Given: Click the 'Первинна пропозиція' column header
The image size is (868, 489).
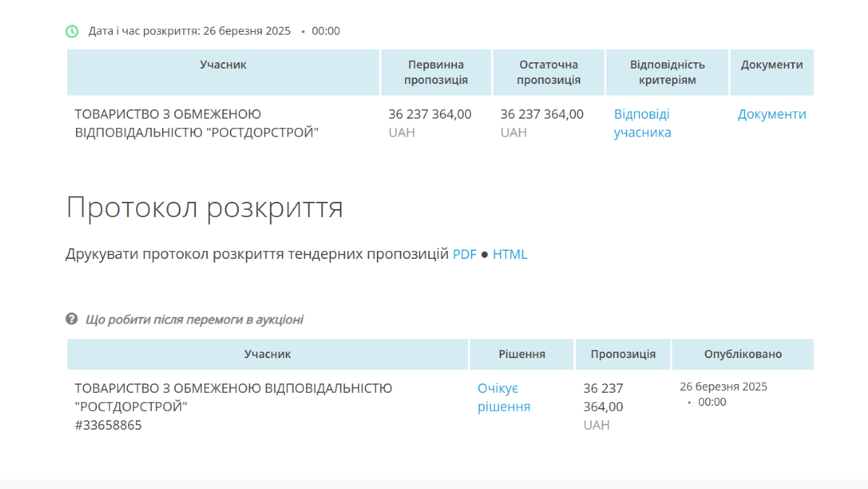Looking at the screenshot, I should 436,72.
